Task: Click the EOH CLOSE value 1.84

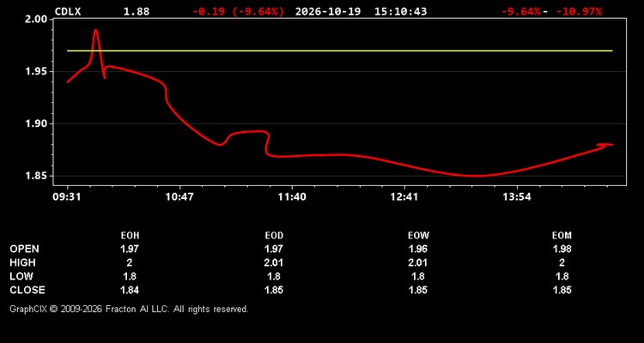Action: (x=130, y=290)
